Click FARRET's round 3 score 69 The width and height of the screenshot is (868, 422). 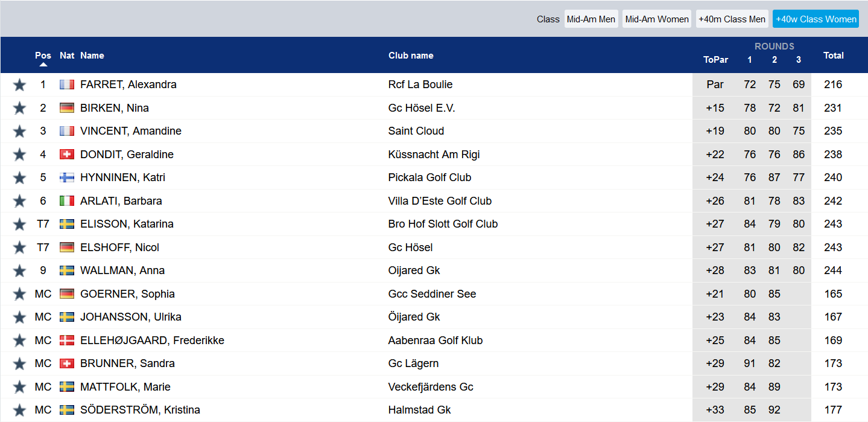click(799, 85)
